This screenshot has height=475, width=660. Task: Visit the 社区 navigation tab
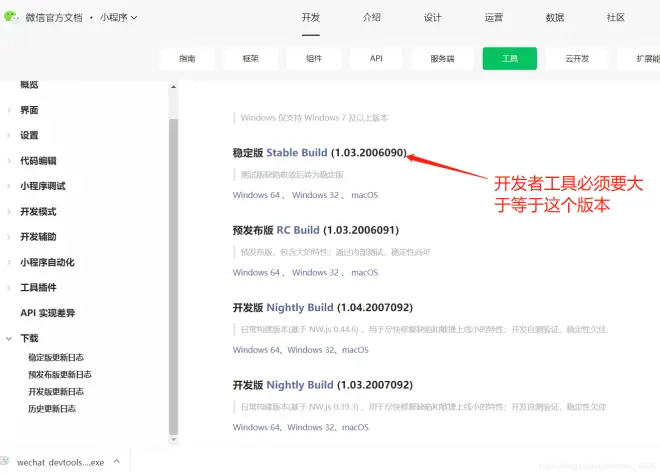(x=615, y=17)
